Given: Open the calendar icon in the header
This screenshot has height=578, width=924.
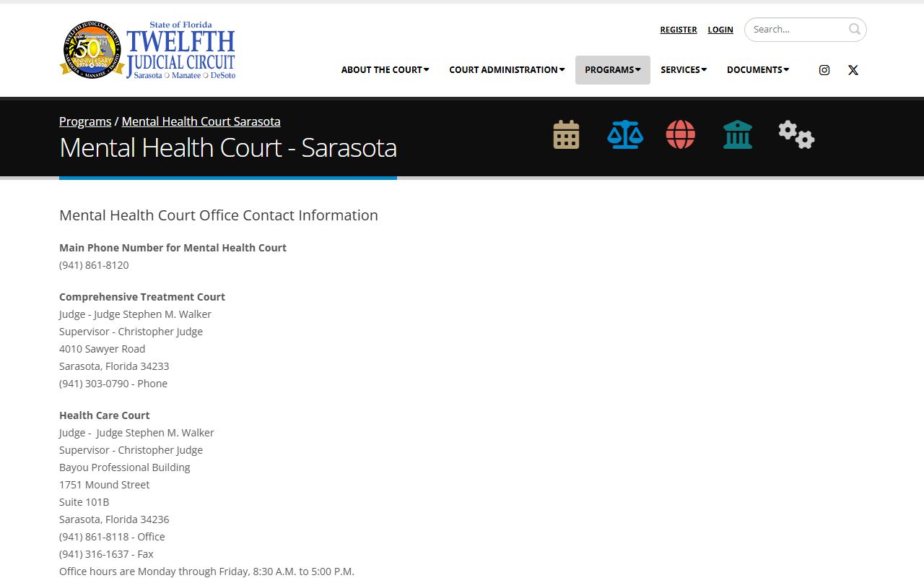Looking at the screenshot, I should pos(566,134).
